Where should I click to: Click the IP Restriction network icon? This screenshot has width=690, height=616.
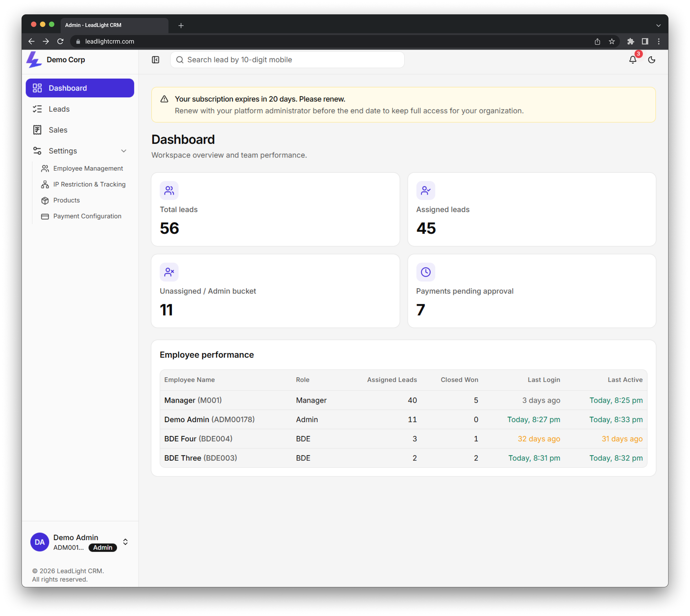(45, 185)
